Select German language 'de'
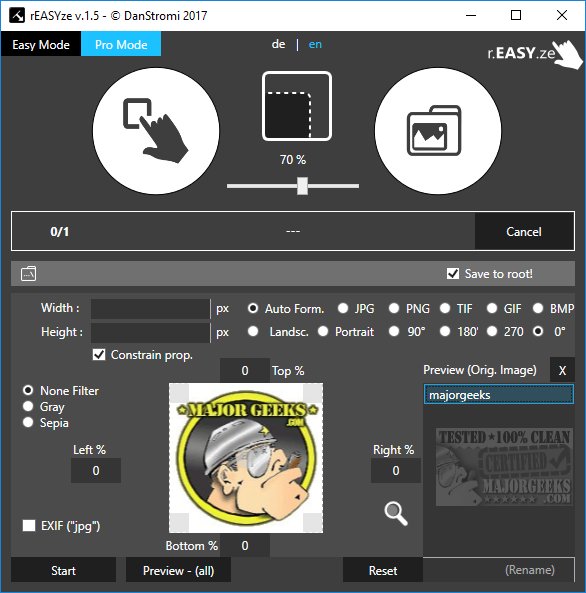The width and height of the screenshot is (586, 593). [278, 44]
